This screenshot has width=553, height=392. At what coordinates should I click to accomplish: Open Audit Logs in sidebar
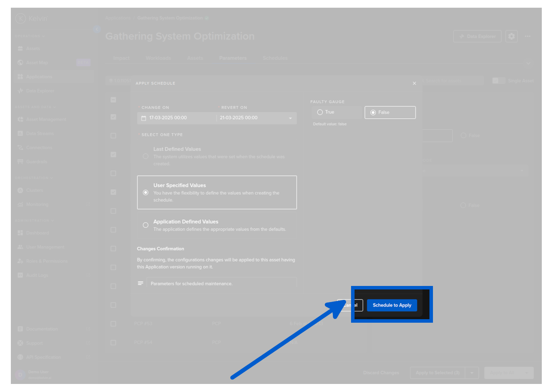(x=37, y=275)
